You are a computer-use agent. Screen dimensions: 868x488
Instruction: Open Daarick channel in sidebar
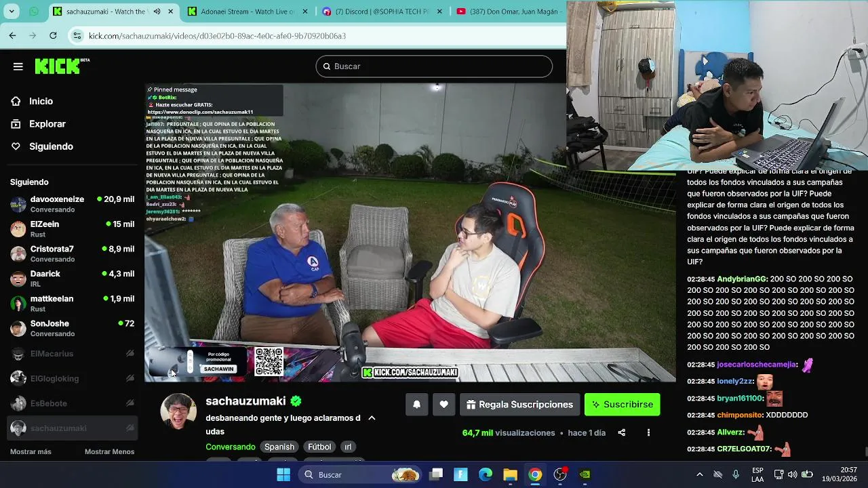pyautogui.click(x=73, y=279)
